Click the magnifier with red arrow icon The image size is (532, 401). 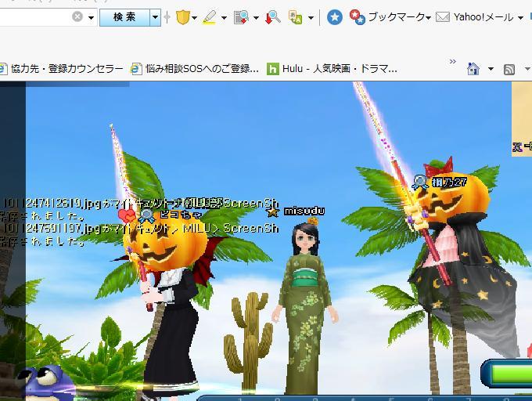(x=273, y=17)
